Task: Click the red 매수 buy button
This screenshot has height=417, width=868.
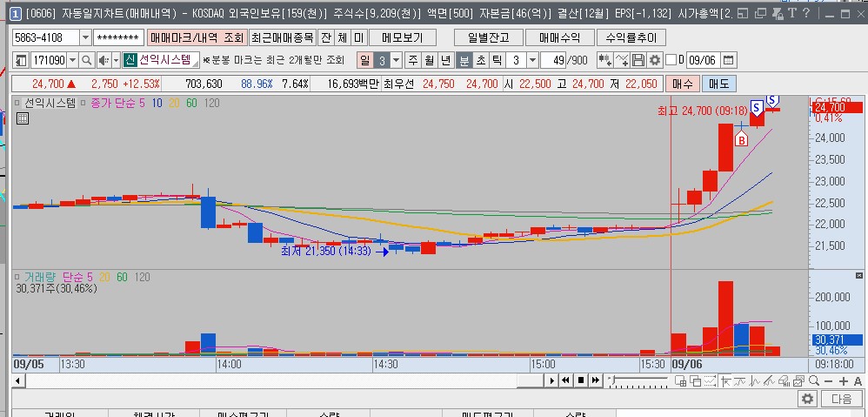Action: point(683,84)
